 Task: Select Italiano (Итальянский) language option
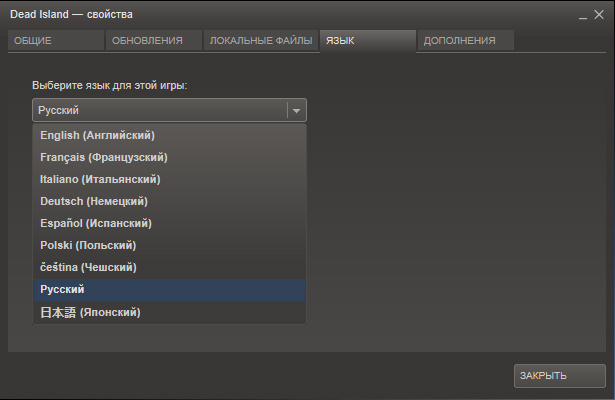pos(169,179)
